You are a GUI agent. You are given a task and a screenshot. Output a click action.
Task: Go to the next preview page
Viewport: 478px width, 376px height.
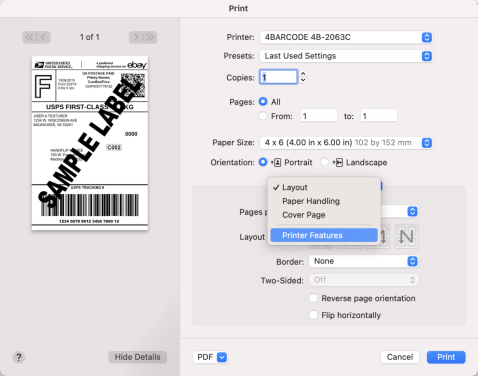pyautogui.click(x=136, y=37)
